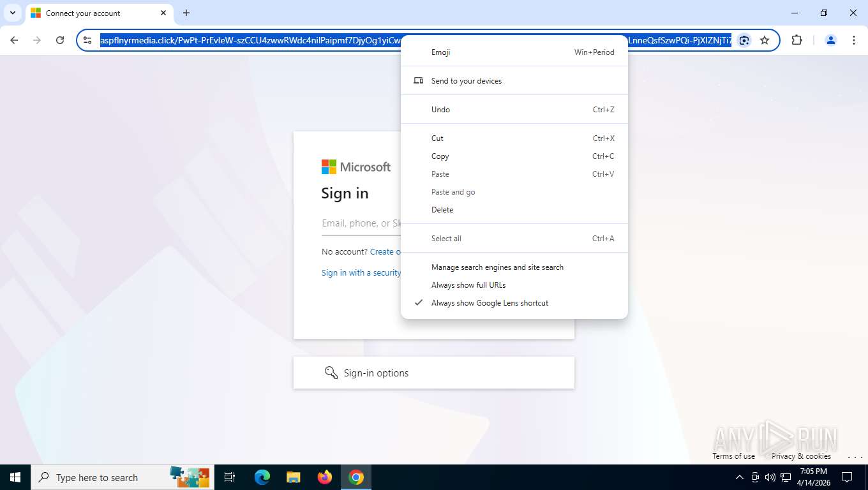
Task: Choose Select all in the context menu
Action: 514,239
